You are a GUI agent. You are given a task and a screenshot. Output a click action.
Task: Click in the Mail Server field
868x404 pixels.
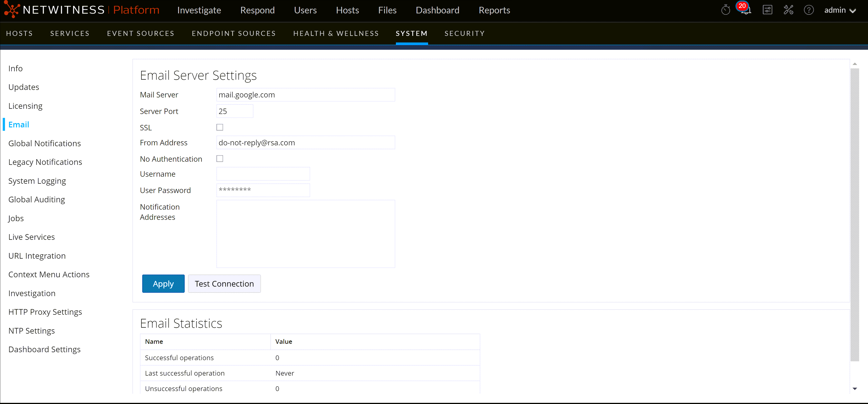tap(305, 95)
